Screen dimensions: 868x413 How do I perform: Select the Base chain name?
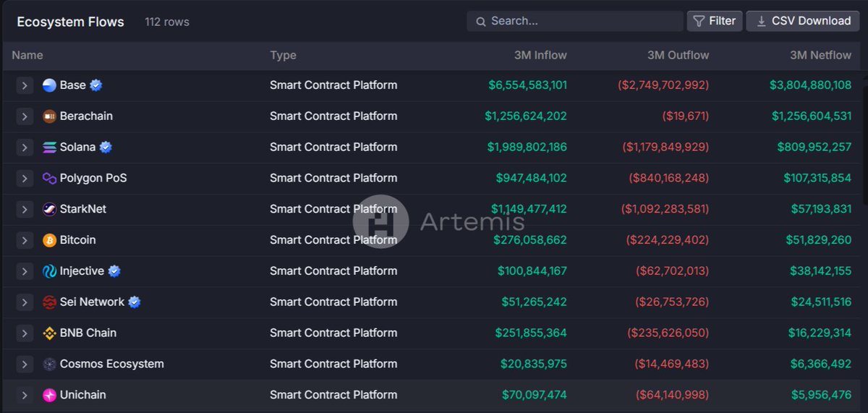click(x=73, y=85)
